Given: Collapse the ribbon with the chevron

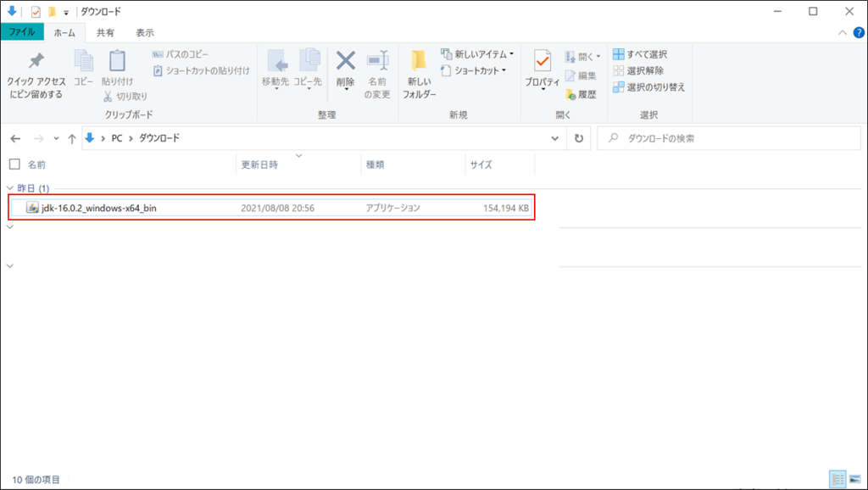Looking at the screenshot, I should tap(843, 33).
